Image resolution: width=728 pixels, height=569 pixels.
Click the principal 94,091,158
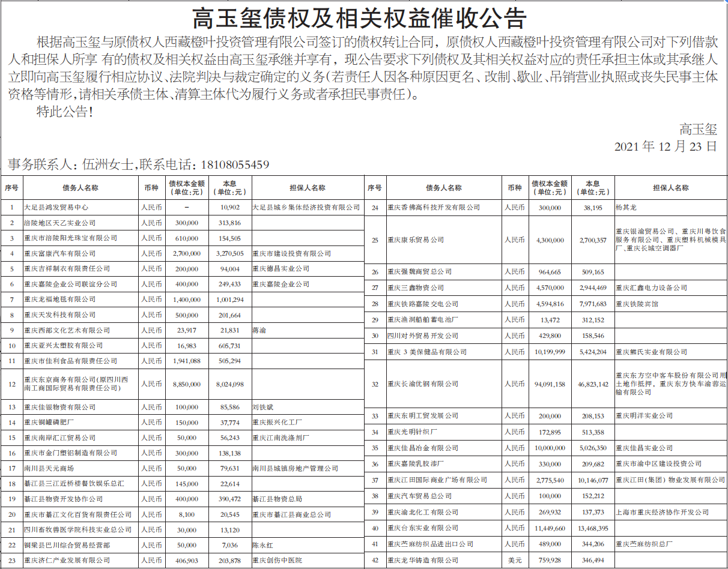pyautogui.click(x=550, y=384)
